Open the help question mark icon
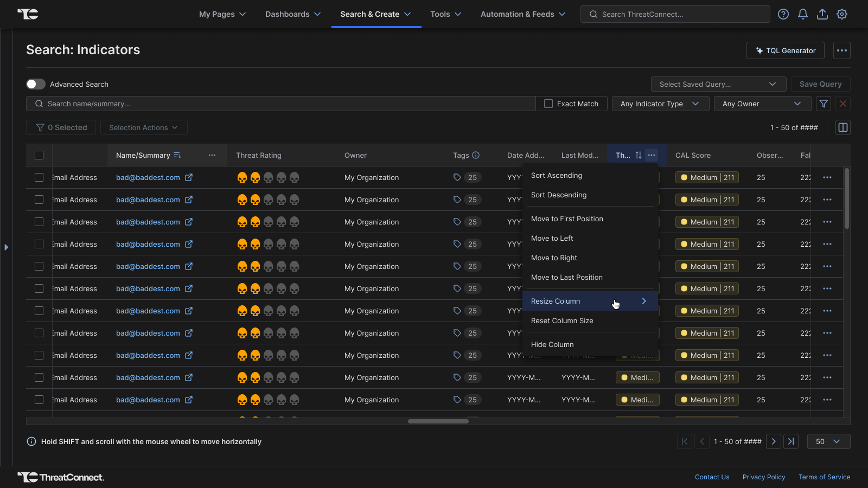Viewport: 868px width, 488px height. (783, 14)
